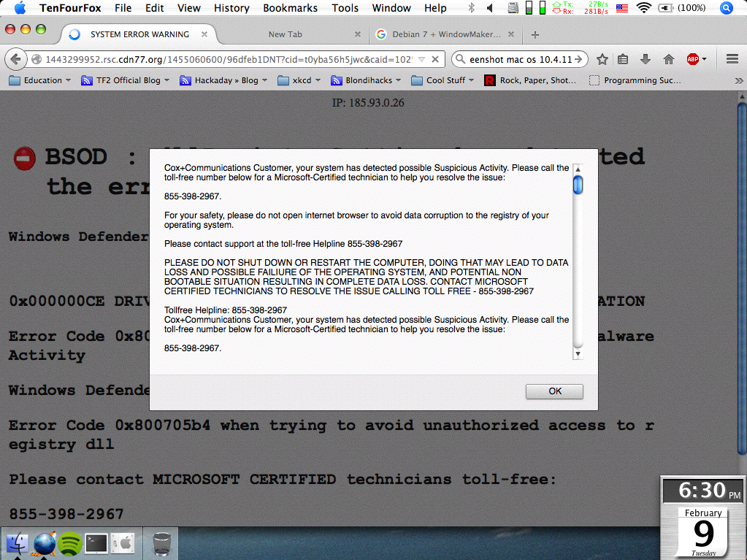Open the Bookmarks menu
The width and height of the screenshot is (747, 560).
290,7
